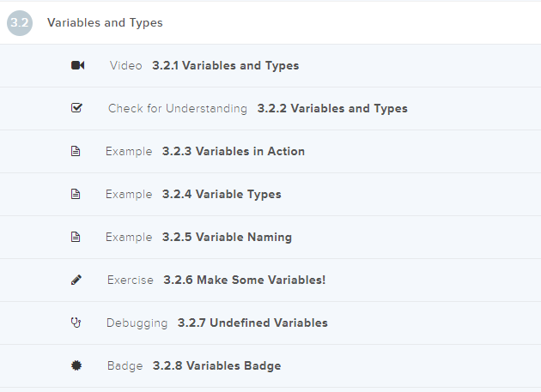
Task: Open the 3.2.1 Variables and Types video title
Action: point(225,65)
